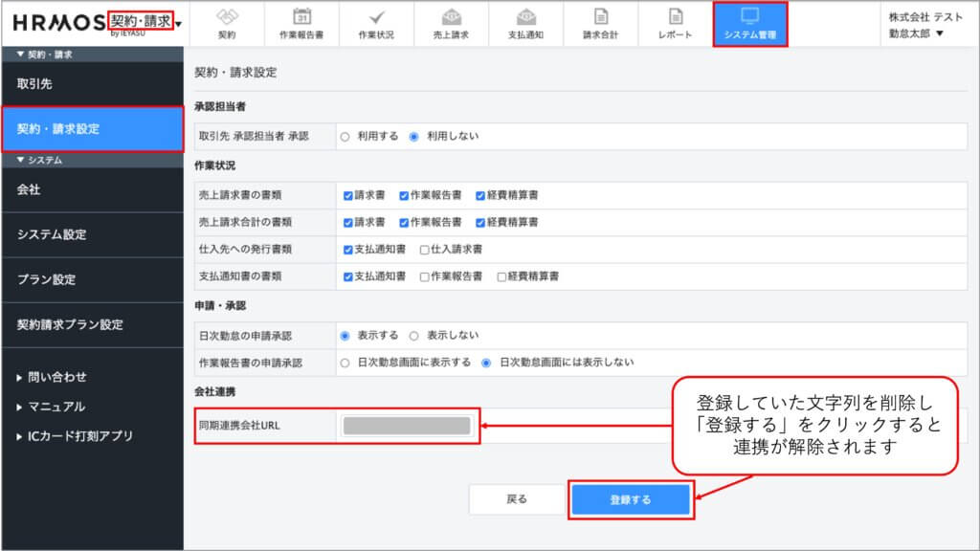Uncheck 経費精算書 in 売上請求書の書類 row
This screenshot has height=551, width=980.
pos(480,195)
